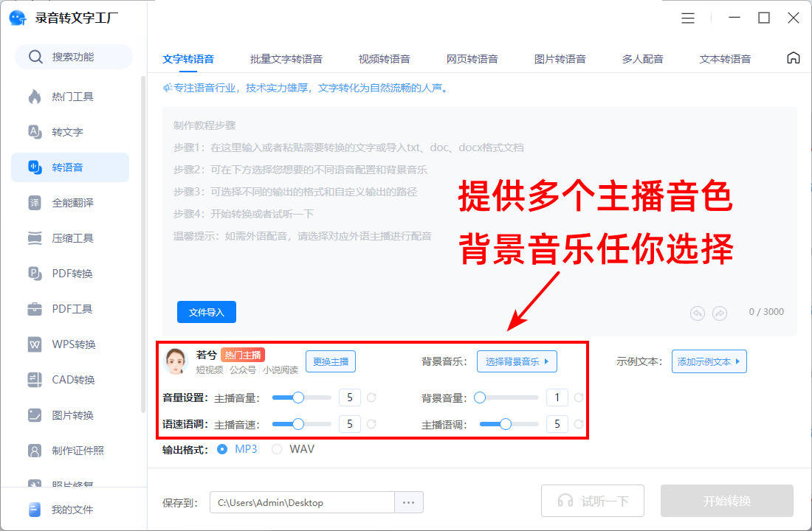Image resolution: width=812 pixels, height=531 pixels.
Task: Open the 热门工具 sidebar section
Action: click(73, 96)
